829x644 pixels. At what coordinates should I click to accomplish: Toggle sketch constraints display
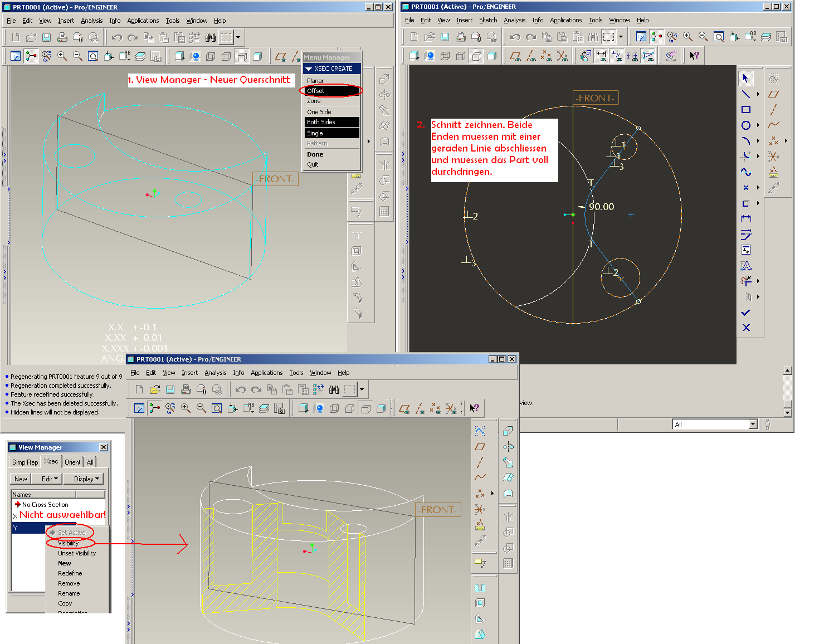coord(617,55)
